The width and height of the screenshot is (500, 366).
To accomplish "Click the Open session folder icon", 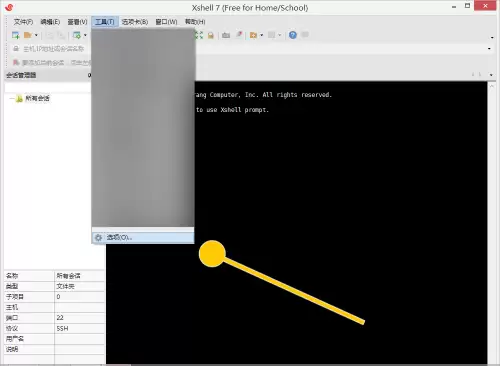I will [x=28, y=35].
